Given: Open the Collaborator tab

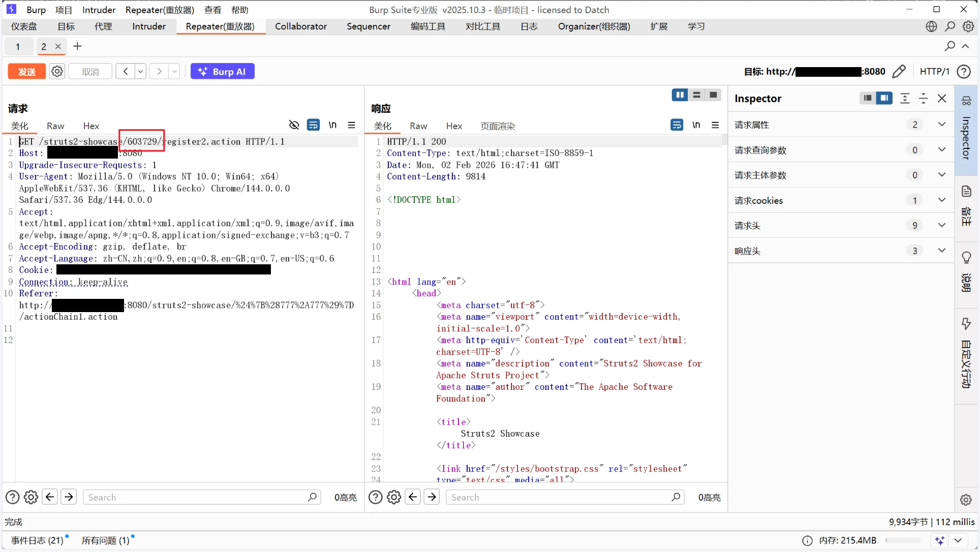Looking at the screenshot, I should pos(301,26).
